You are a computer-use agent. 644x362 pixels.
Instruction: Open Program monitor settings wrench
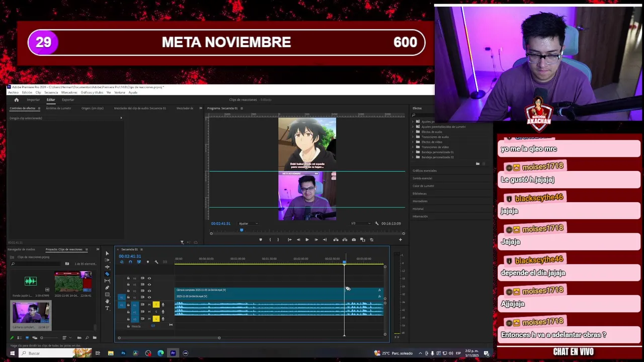pyautogui.click(x=376, y=223)
